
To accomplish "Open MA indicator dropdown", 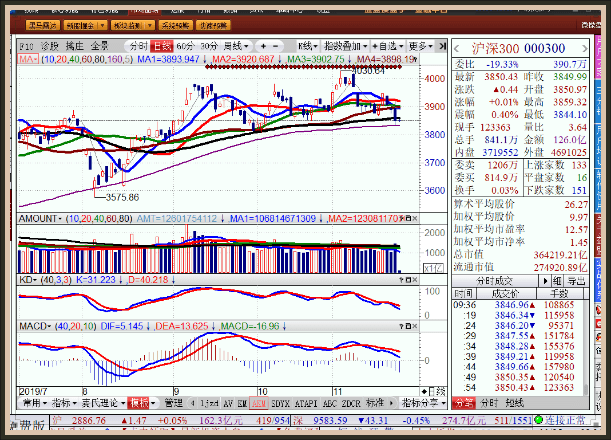I will pos(28,59).
